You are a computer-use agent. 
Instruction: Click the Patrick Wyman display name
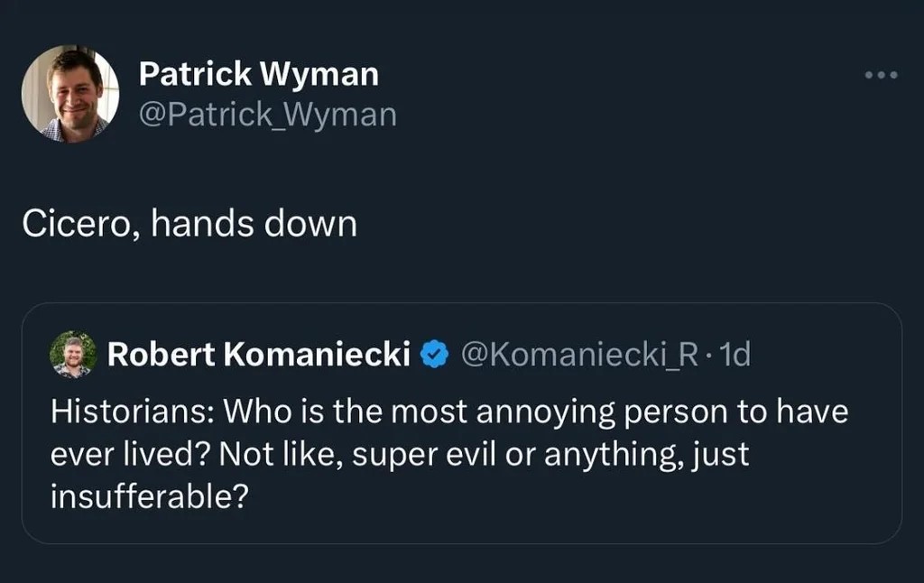click(258, 75)
